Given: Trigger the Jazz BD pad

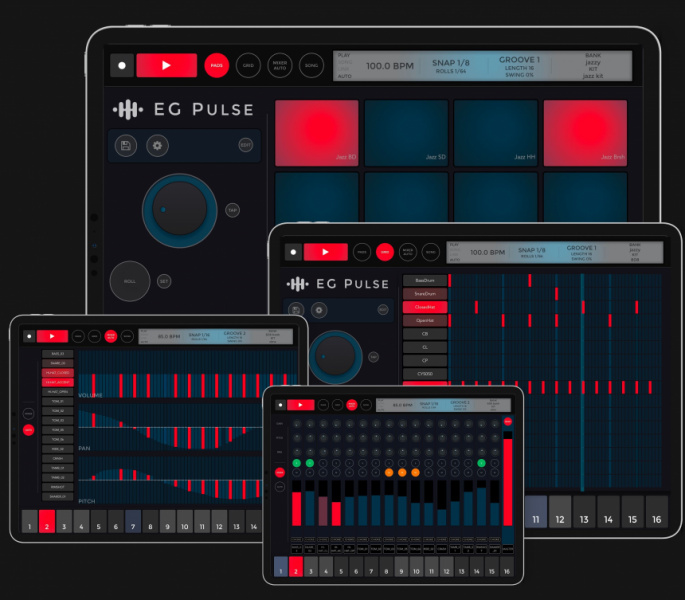Looking at the screenshot, I should point(317,133).
